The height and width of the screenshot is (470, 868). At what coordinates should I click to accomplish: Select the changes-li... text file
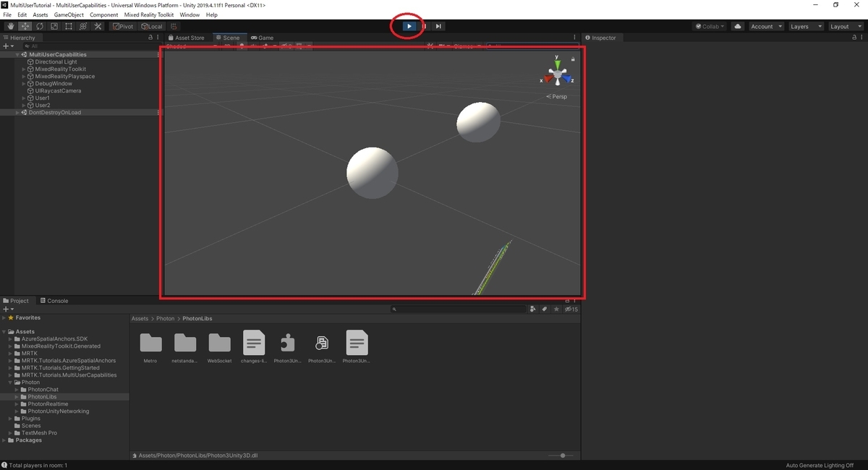click(254, 342)
